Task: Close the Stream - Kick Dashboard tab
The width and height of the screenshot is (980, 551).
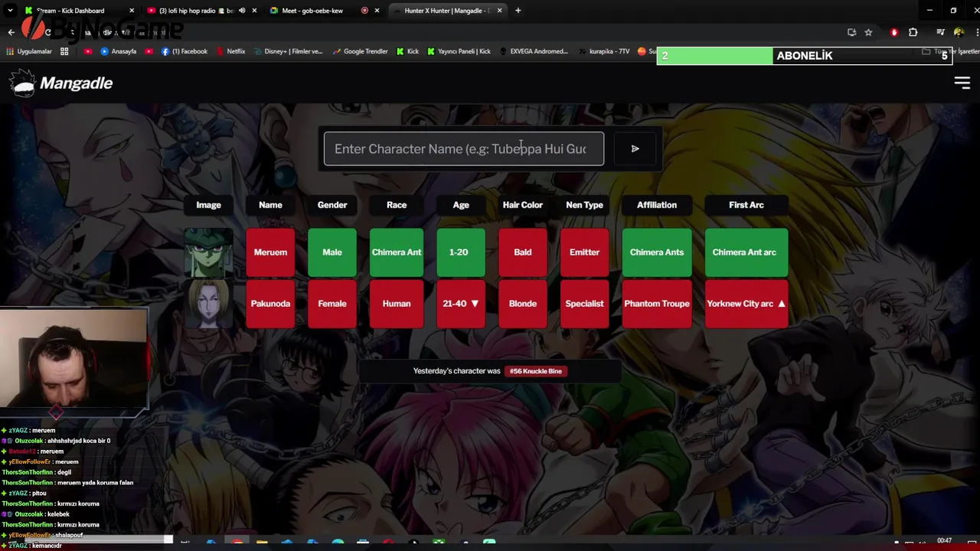Action: [x=132, y=11]
